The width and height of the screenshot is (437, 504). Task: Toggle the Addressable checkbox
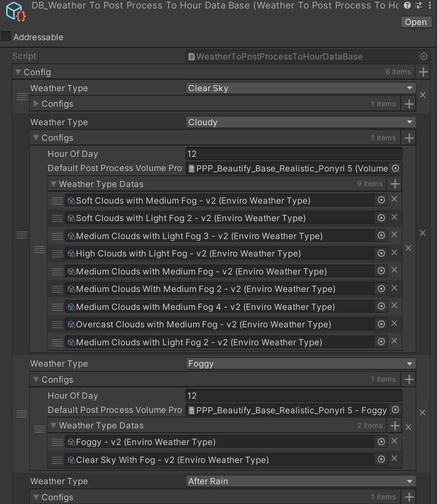tap(6, 36)
